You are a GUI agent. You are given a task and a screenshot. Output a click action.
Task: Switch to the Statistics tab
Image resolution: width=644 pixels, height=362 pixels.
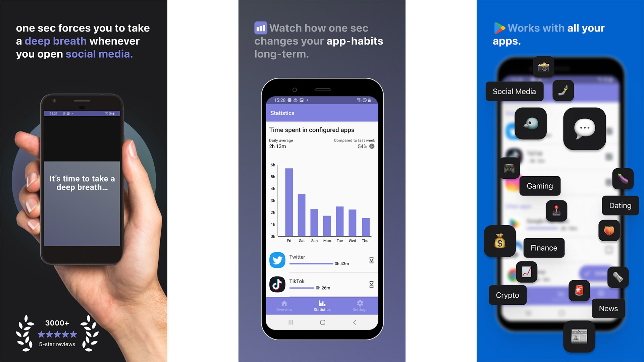[x=322, y=307]
